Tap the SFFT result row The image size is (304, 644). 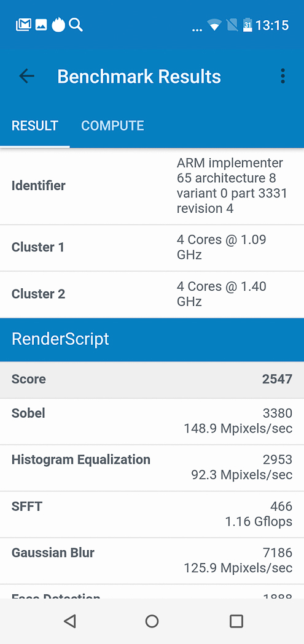pos(152,514)
